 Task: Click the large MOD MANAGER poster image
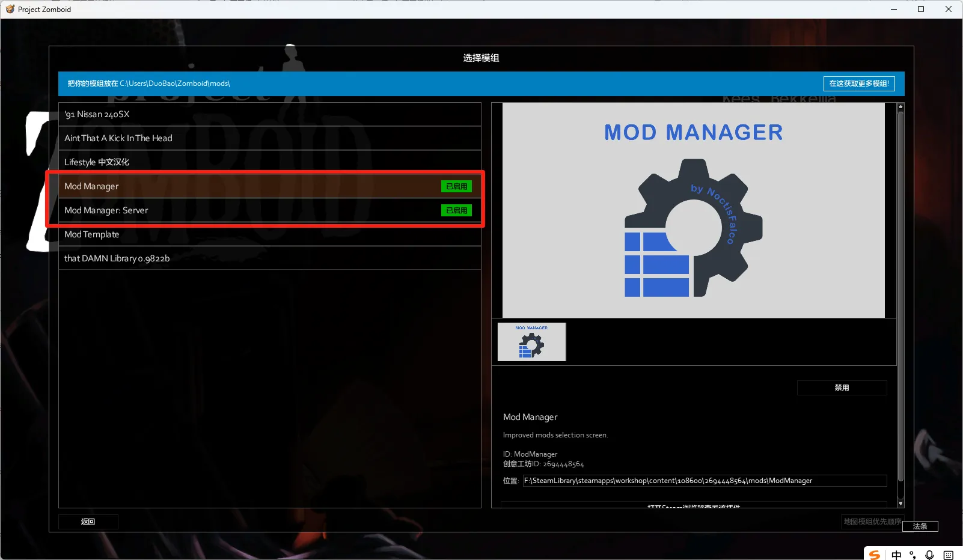click(694, 210)
